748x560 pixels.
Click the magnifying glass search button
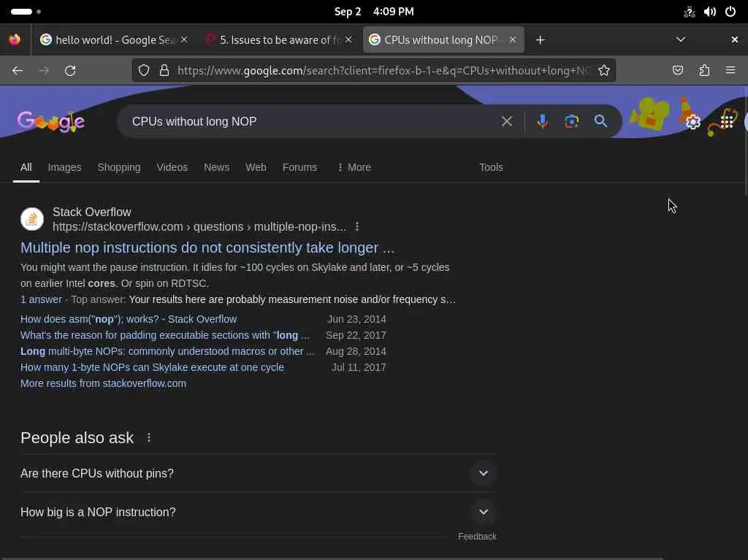pos(600,121)
